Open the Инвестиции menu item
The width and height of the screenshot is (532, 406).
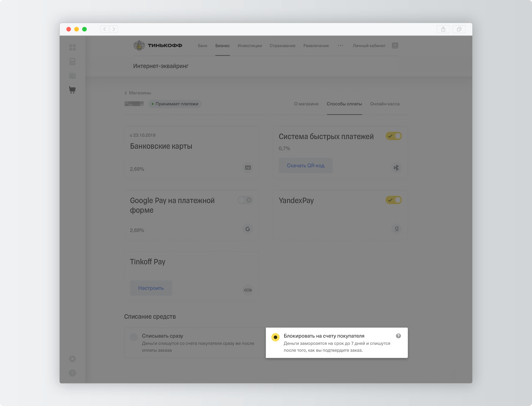coord(250,46)
